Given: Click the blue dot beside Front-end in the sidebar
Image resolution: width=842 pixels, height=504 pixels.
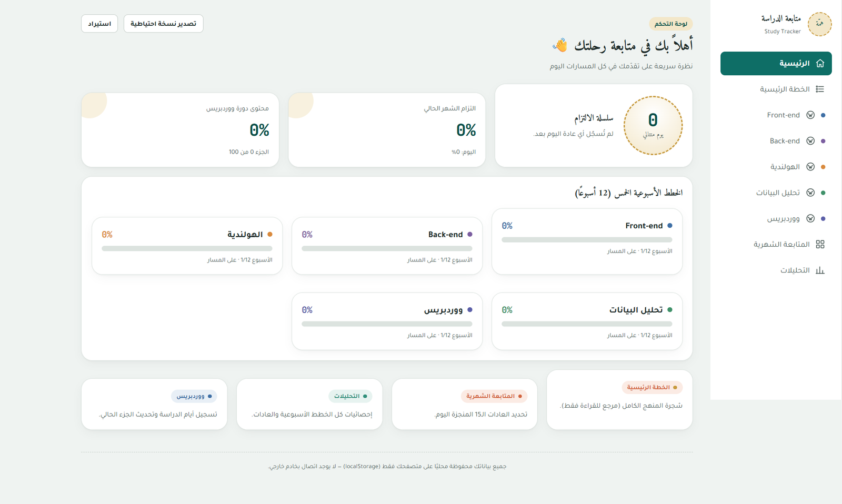Looking at the screenshot, I should [x=823, y=115].
